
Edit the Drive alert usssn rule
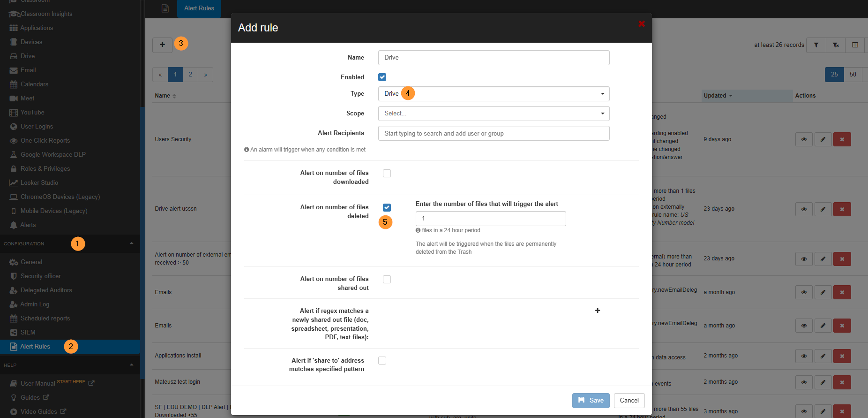[x=823, y=209]
